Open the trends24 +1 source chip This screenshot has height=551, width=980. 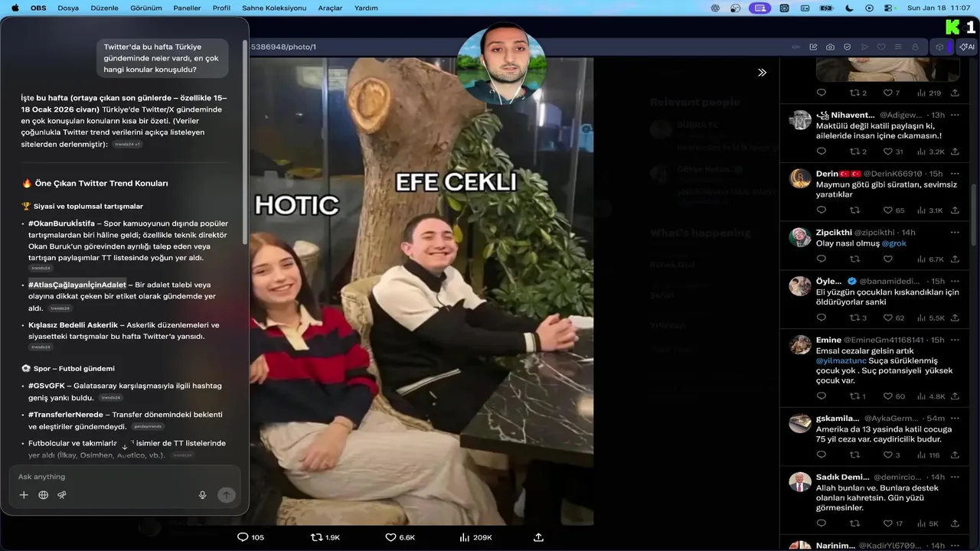(127, 144)
